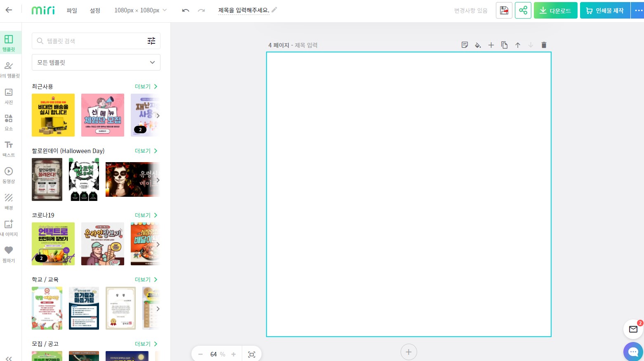644x361 pixels.
Task: Delete the current page
Action: coord(544,45)
